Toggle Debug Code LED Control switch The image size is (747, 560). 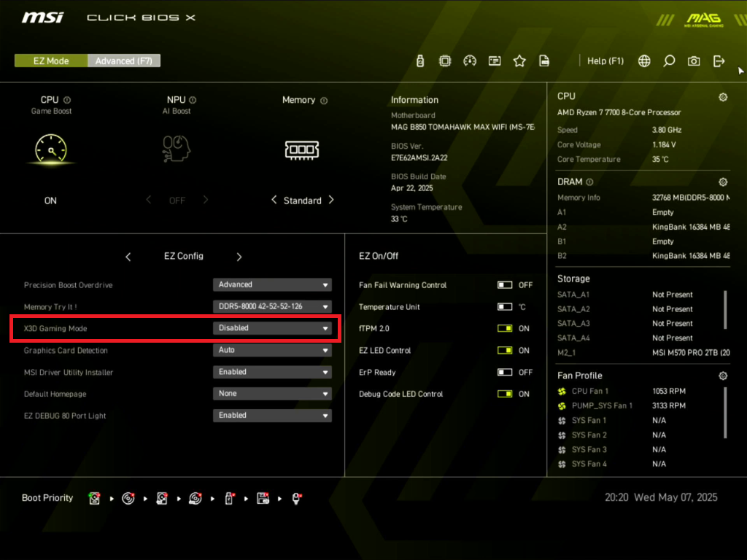coord(505,394)
